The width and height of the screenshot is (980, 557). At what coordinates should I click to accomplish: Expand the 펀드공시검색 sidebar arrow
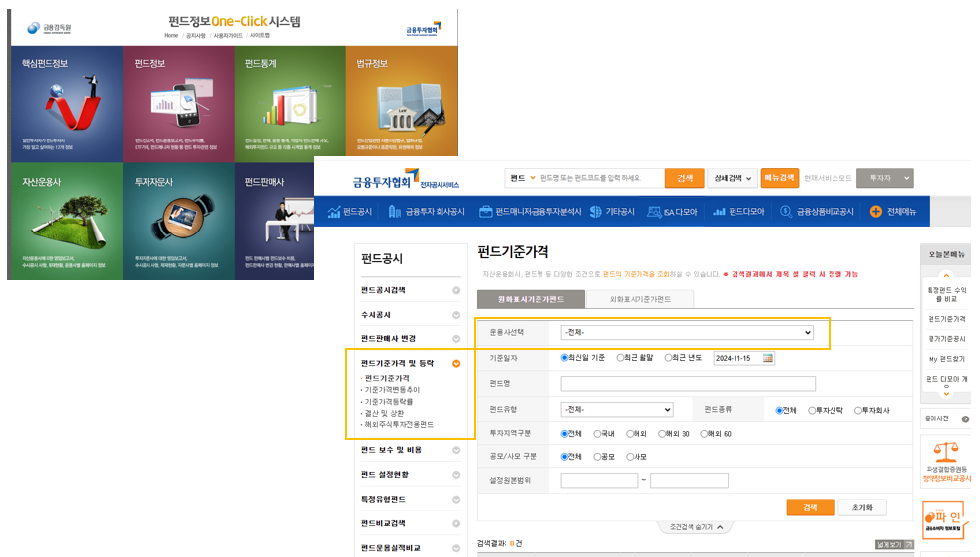456,290
